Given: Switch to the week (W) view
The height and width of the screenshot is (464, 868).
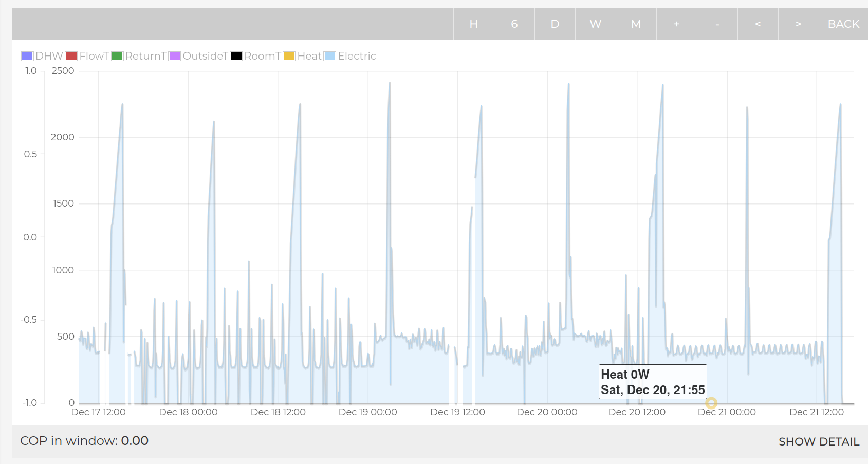Looking at the screenshot, I should point(595,24).
